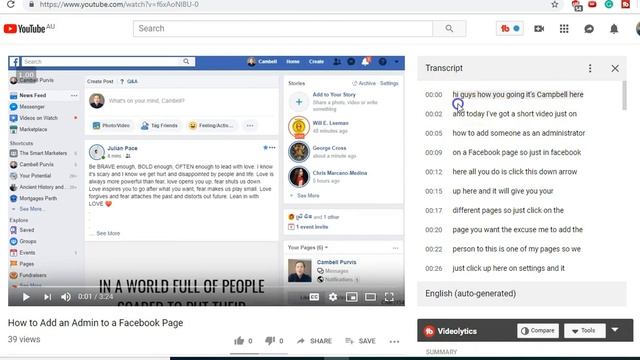
Task: Open more actions below the video
Action: 394,341
